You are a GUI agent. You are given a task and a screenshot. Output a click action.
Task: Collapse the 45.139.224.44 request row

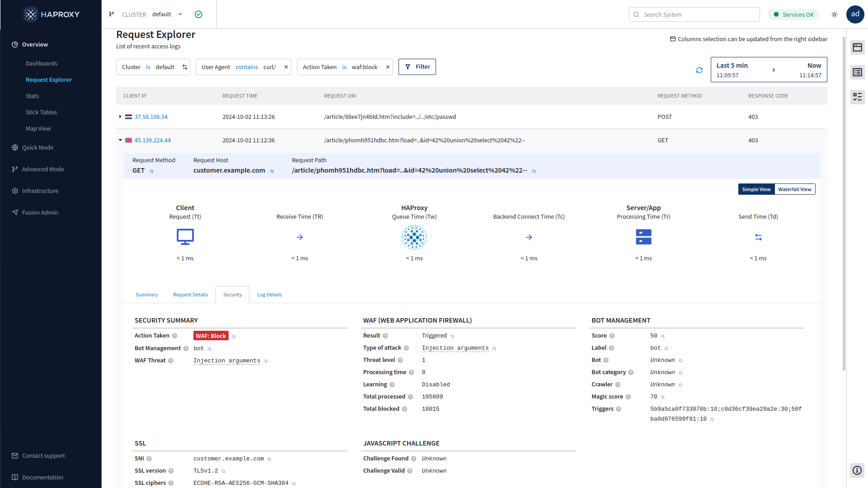[x=120, y=140]
